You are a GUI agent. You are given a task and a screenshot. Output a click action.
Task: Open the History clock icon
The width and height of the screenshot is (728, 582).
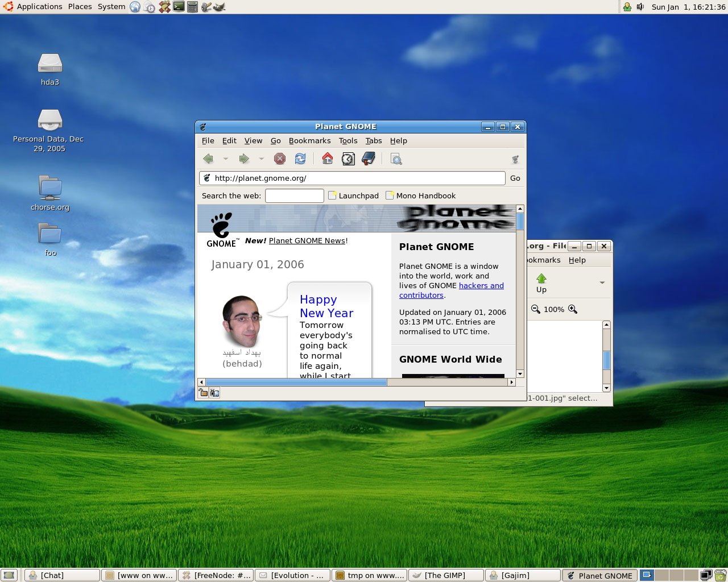[348, 159]
